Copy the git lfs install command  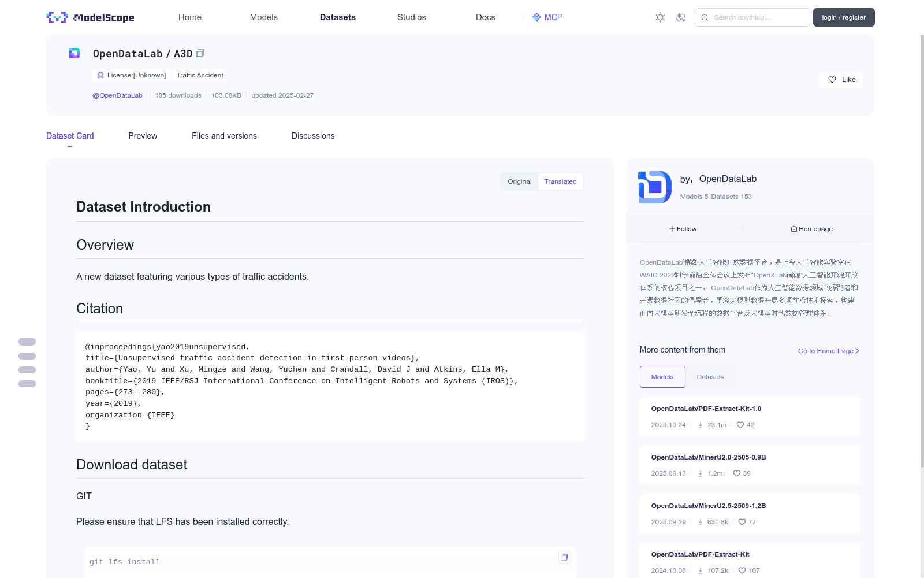point(565,557)
